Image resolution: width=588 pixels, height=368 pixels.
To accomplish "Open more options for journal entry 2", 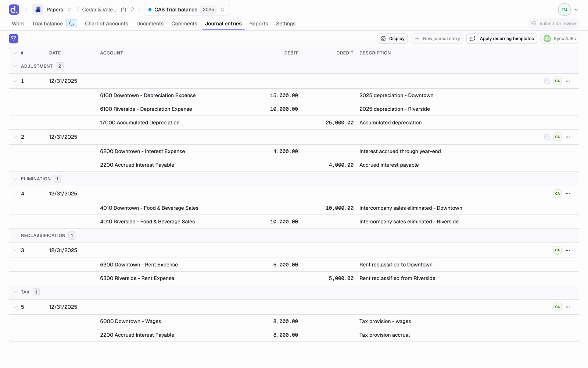I will [x=568, y=137].
